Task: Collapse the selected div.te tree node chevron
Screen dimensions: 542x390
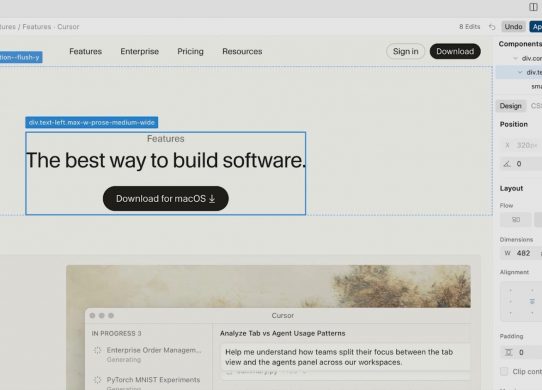Action: (520, 72)
